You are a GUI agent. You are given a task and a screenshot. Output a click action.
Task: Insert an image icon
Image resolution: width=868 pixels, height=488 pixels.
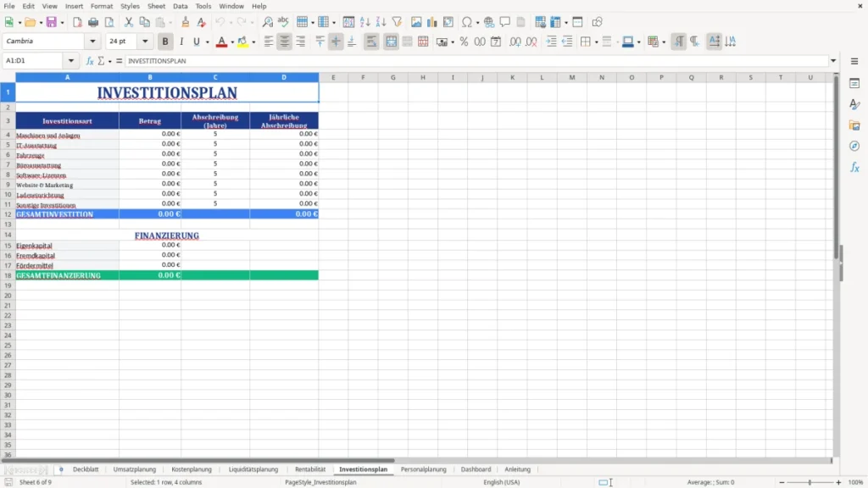416,22
